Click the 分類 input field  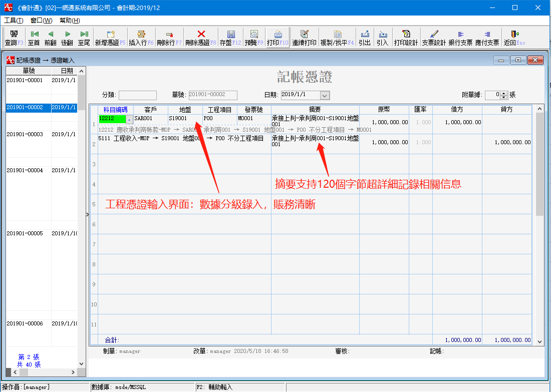tap(138, 95)
